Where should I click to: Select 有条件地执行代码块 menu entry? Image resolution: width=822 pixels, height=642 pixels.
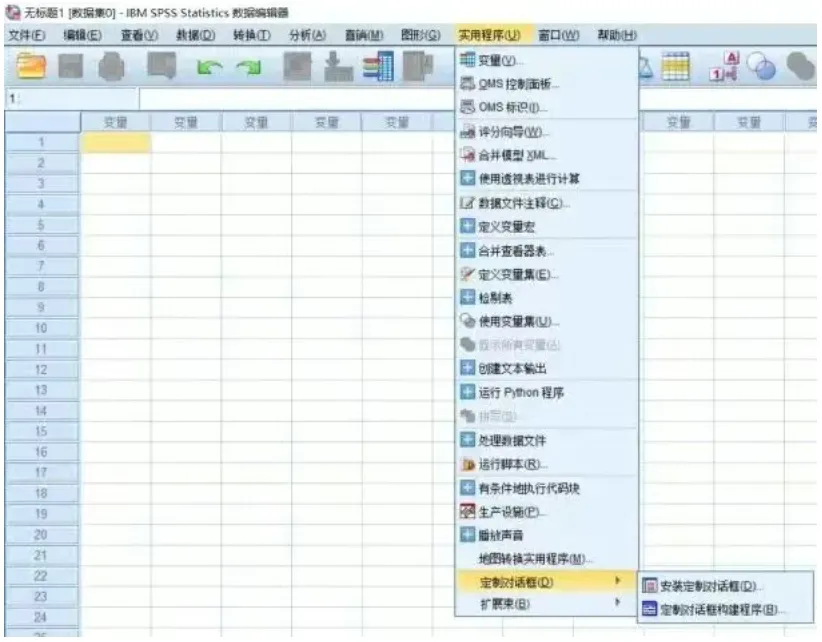(x=546, y=488)
